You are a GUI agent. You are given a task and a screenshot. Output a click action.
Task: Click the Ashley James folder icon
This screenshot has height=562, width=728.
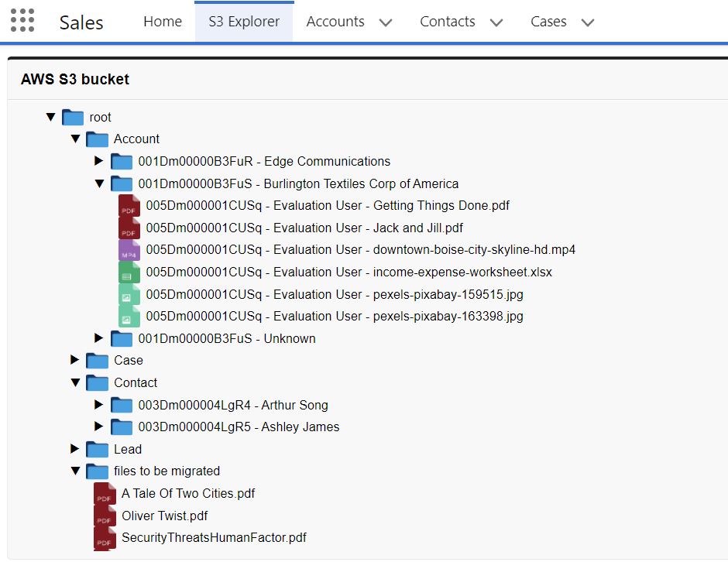click(122, 427)
